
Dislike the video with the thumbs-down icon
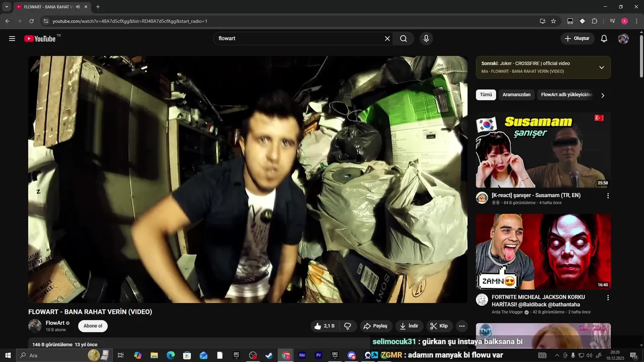348,326
